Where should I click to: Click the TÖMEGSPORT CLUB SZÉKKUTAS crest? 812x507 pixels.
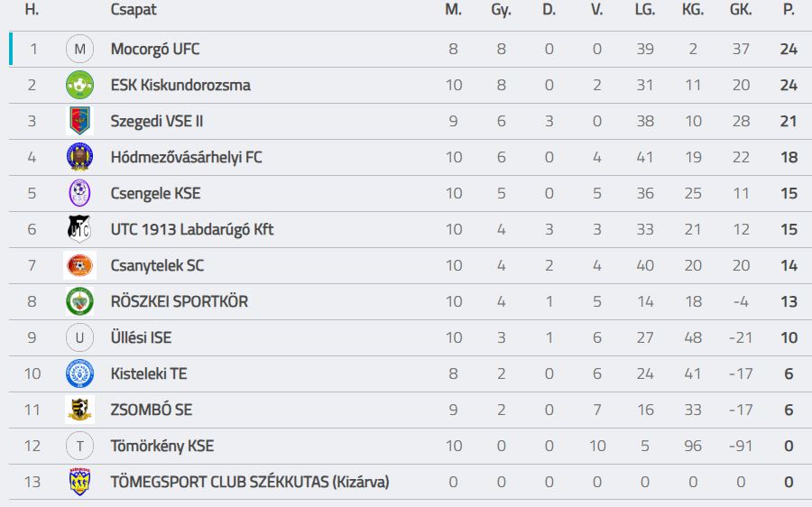coord(79,482)
